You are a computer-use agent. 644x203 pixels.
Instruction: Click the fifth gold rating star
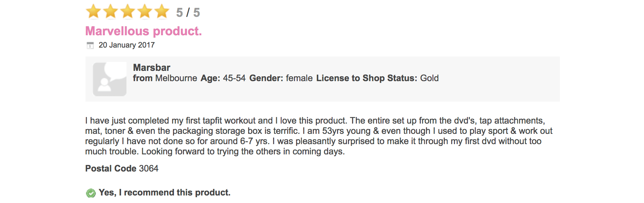pos(162,11)
